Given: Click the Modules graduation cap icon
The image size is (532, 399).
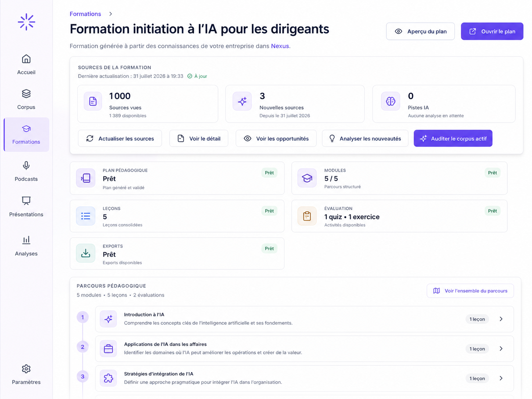Looking at the screenshot, I should point(307,178).
